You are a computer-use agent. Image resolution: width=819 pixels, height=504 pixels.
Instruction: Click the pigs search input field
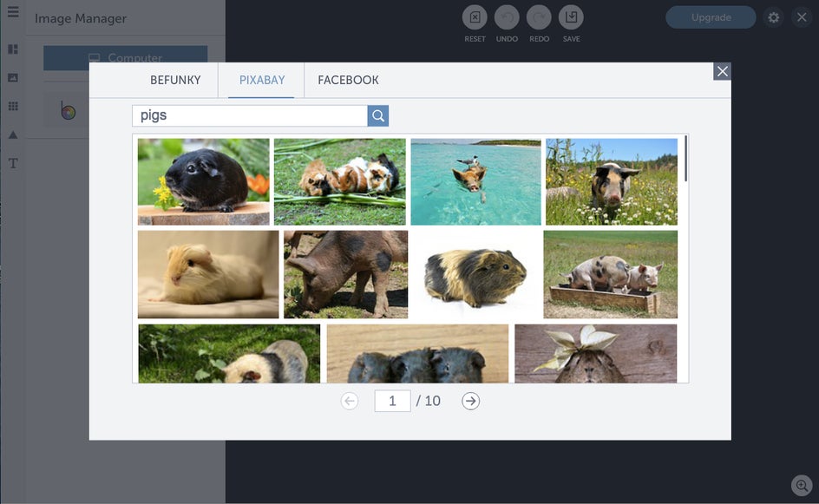coord(250,115)
